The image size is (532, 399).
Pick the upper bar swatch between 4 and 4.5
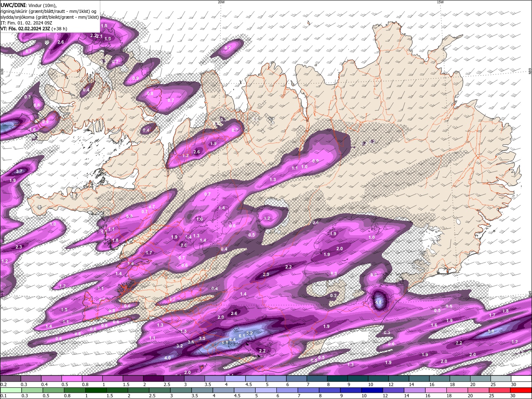click(x=235, y=379)
